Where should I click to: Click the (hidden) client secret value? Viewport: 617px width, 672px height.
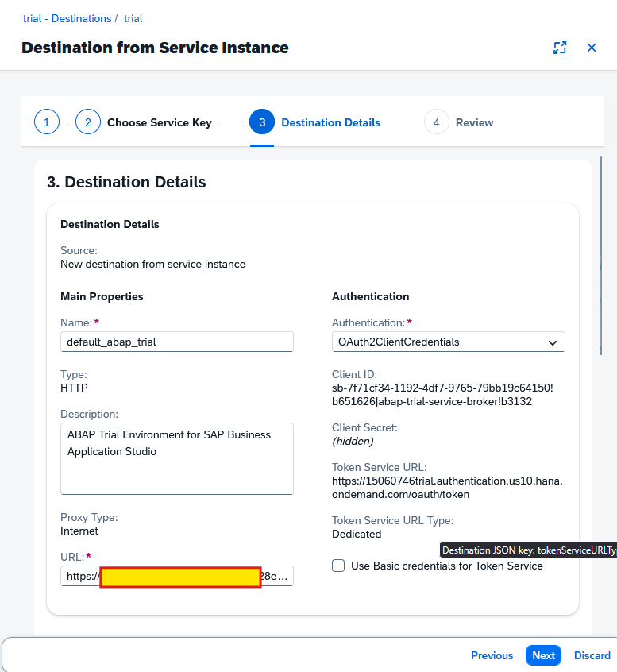click(x=353, y=441)
